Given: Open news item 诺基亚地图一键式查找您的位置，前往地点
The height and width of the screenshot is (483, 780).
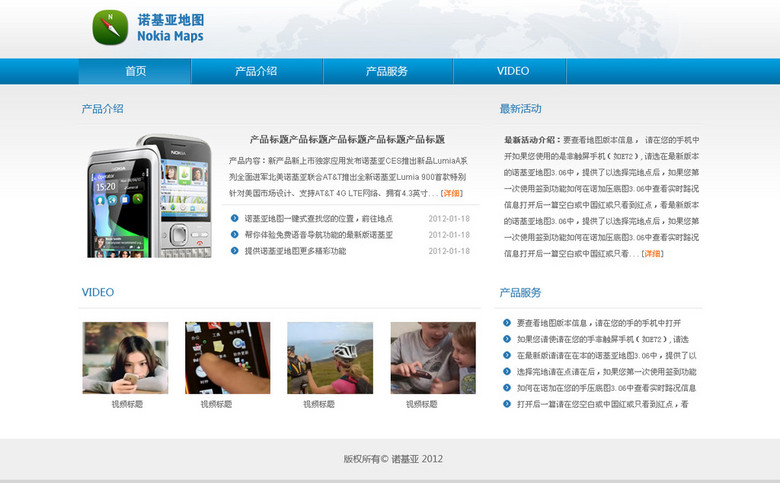Looking at the screenshot, I should (x=318, y=218).
